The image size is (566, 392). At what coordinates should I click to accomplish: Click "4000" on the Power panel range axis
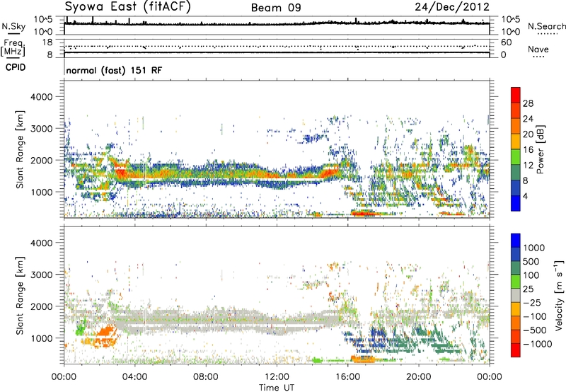coord(41,97)
